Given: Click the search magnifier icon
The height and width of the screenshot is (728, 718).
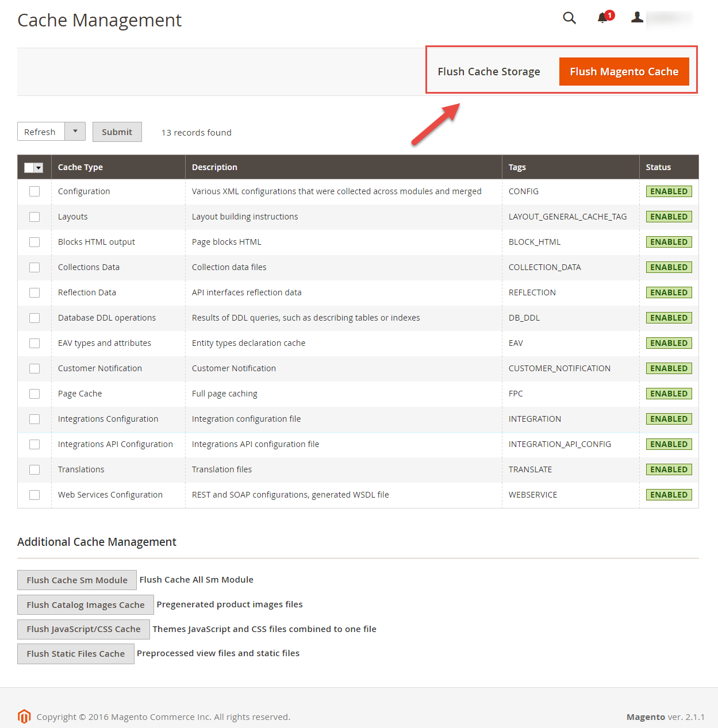Looking at the screenshot, I should click(x=569, y=18).
